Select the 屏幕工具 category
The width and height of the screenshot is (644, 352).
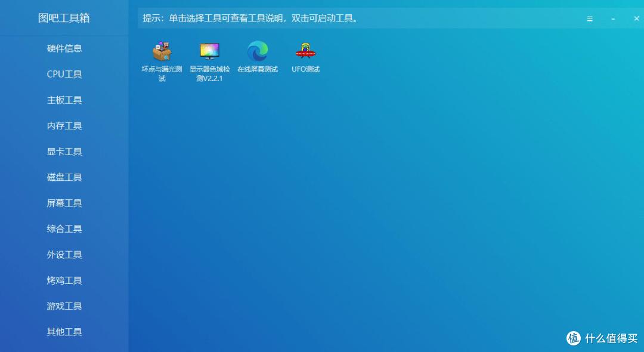click(64, 203)
